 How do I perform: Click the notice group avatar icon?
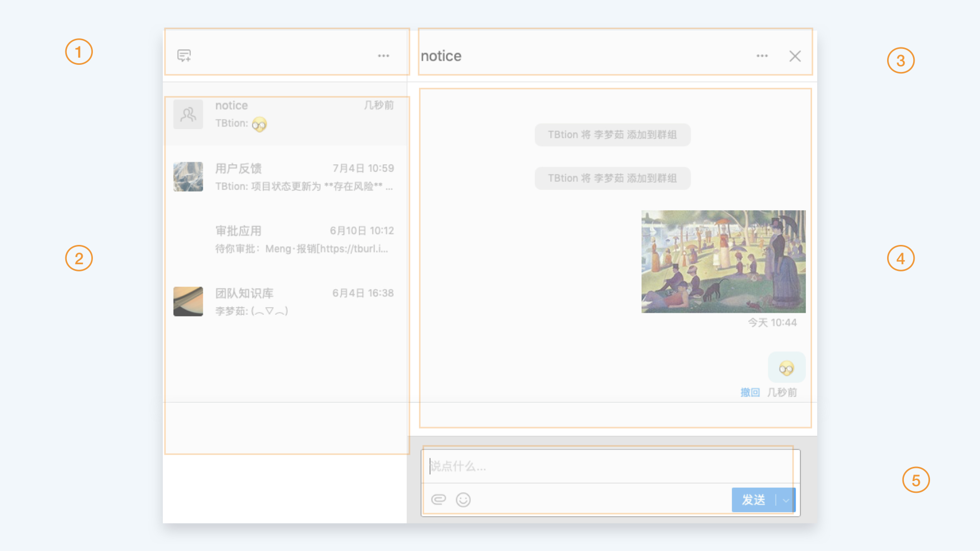pyautogui.click(x=188, y=114)
